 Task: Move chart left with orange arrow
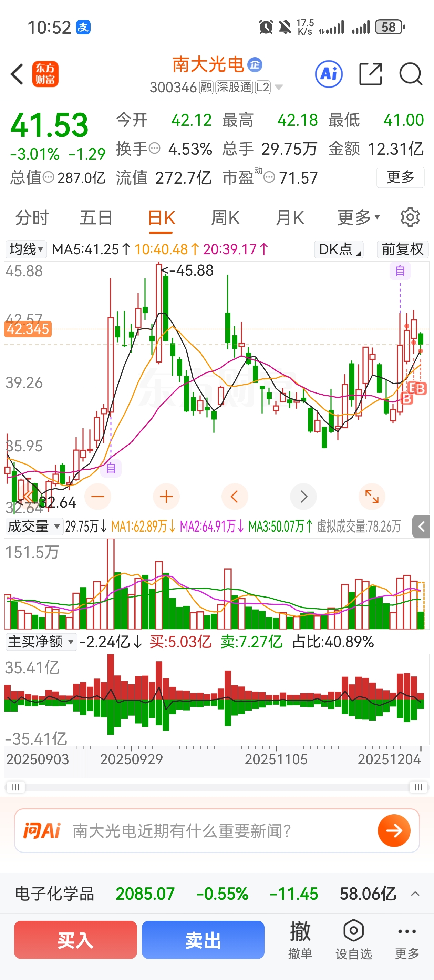click(x=235, y=496)
